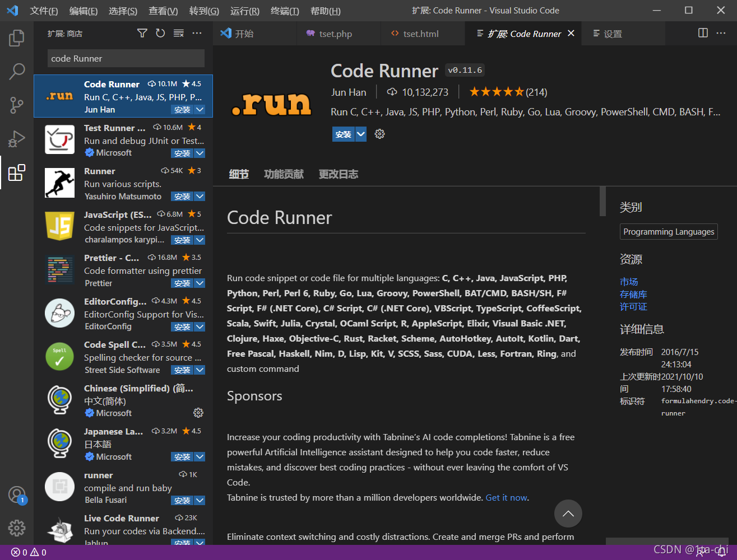Open the 功能贡献 section tab
Screen dimensions: 737x560
284,174
